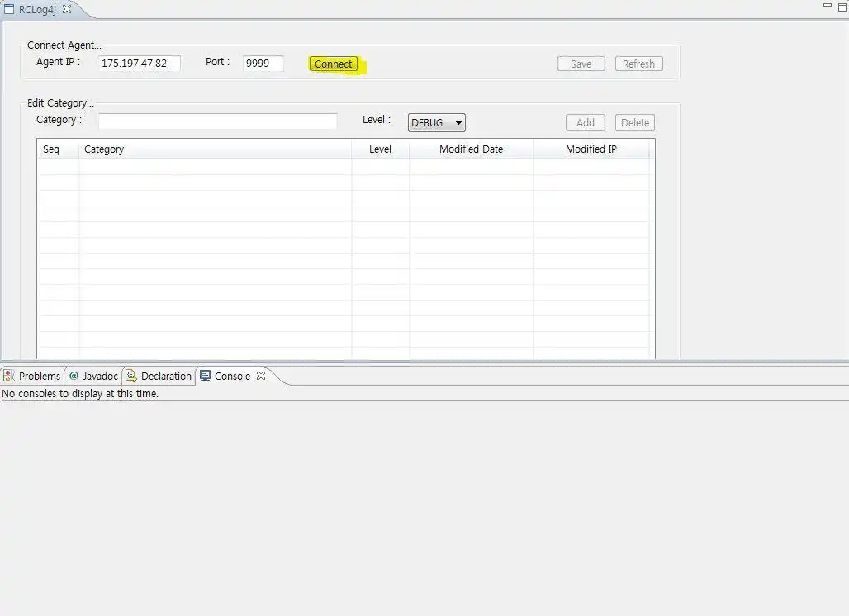
Task: Sort by the Seq column header
Action: [58, 149]
